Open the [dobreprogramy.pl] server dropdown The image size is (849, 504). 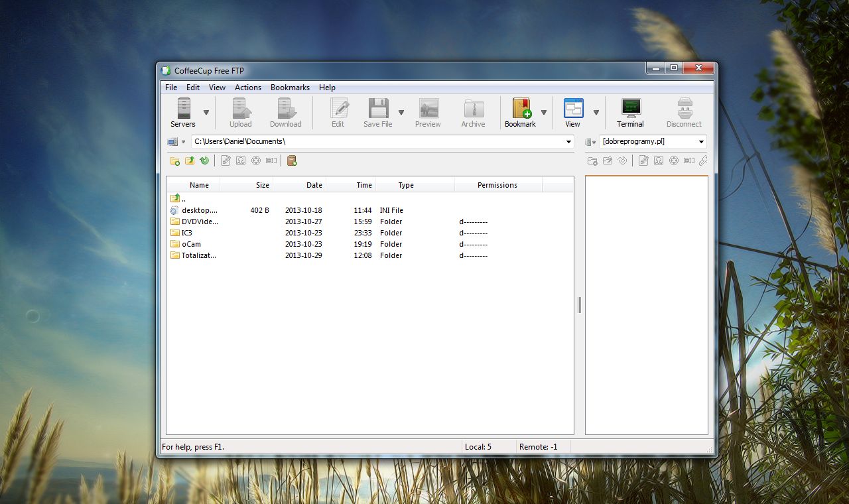[701, 141]
